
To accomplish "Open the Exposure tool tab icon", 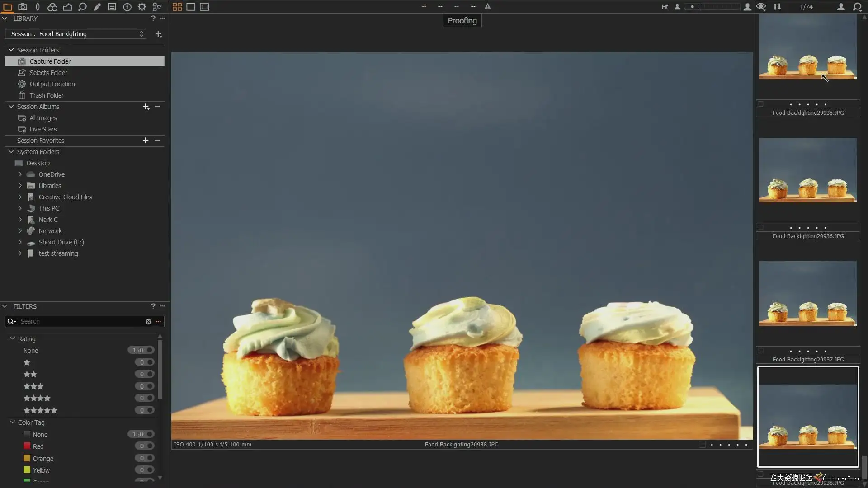I will 67,7.
